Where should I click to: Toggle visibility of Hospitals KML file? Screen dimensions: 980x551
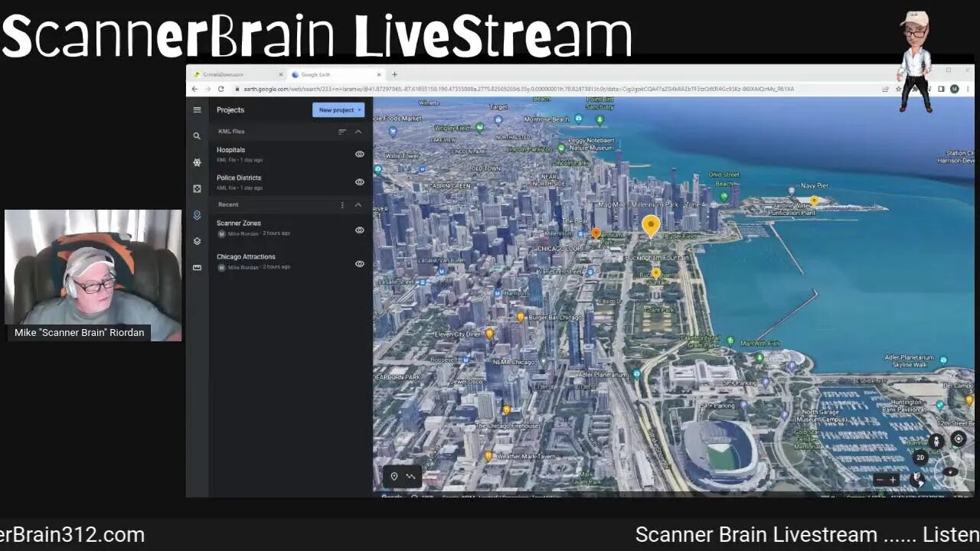359,154
